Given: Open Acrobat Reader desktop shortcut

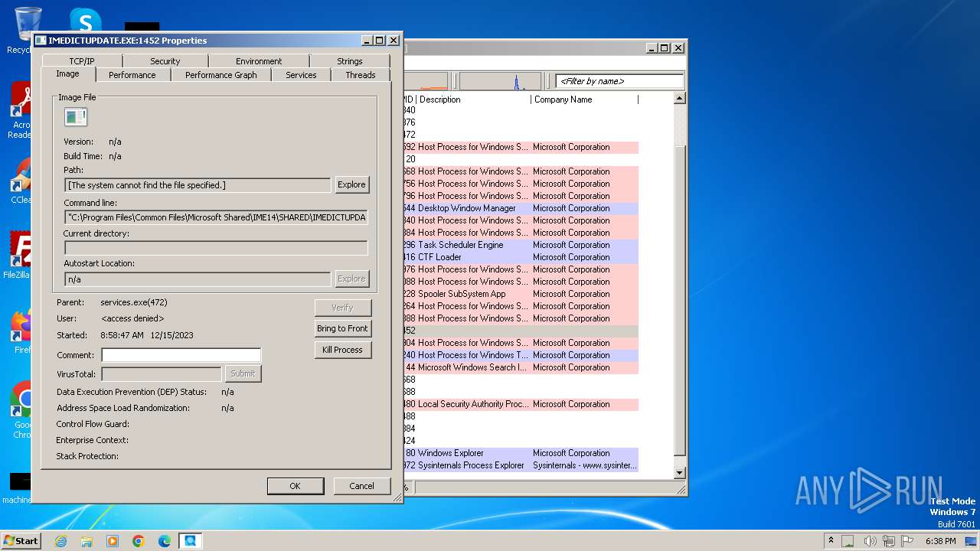Looking at the screenshot, I should coord(20,111).
